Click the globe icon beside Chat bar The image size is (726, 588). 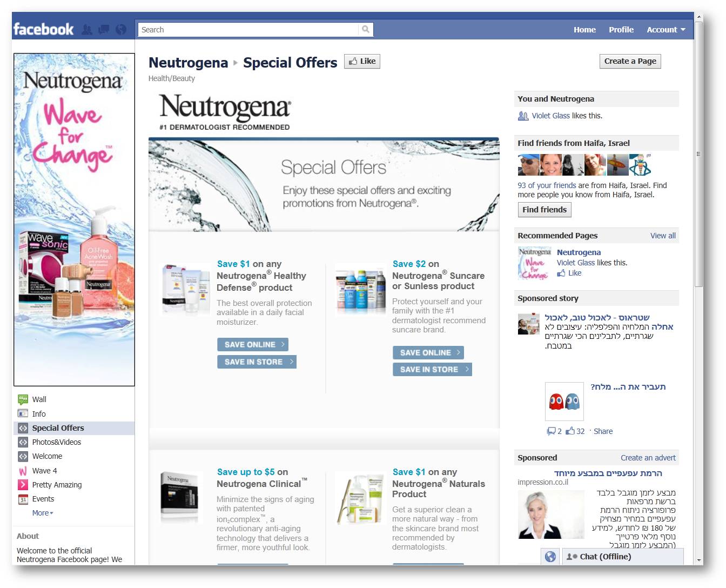pyautogui.click(x=550, y=557)
